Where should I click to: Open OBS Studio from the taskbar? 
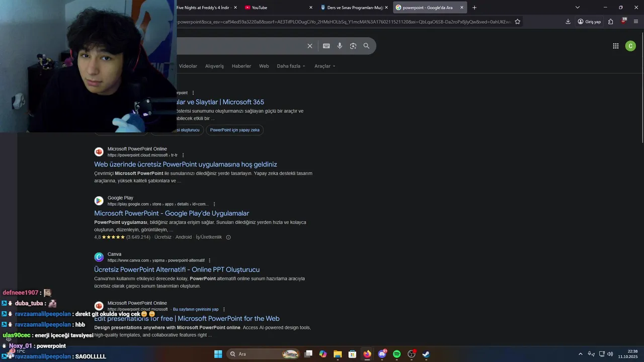(411, 354)
